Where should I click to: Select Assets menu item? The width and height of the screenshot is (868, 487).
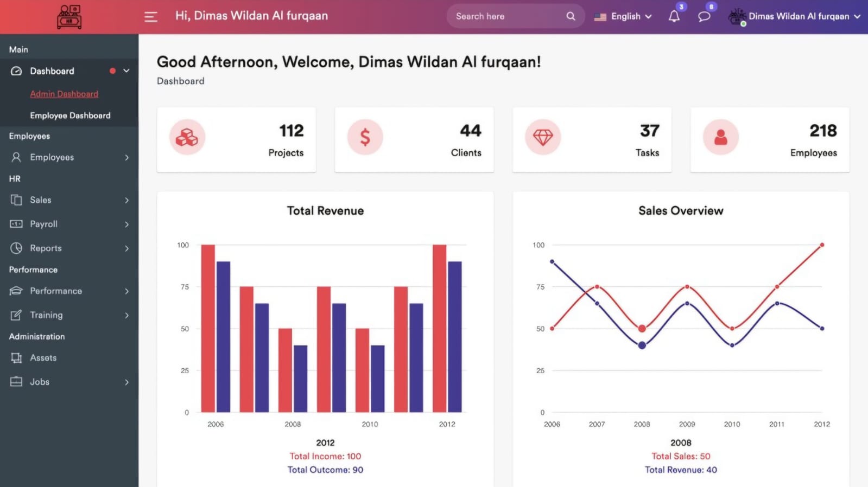point(69,358)
